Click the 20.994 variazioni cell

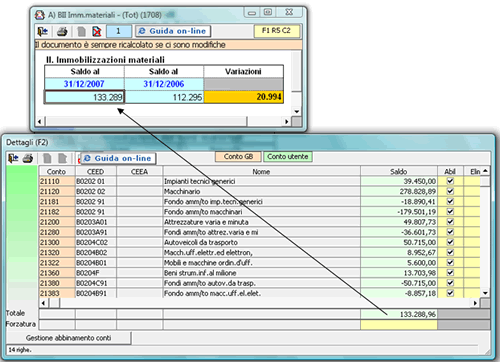point(244,97)
